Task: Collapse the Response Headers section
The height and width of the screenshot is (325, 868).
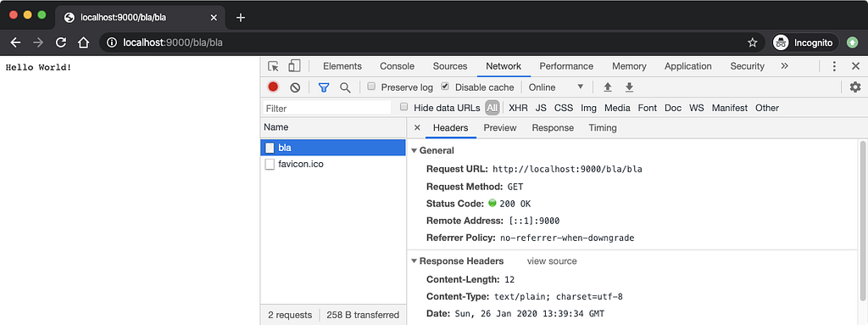Action: pos(414,261)
